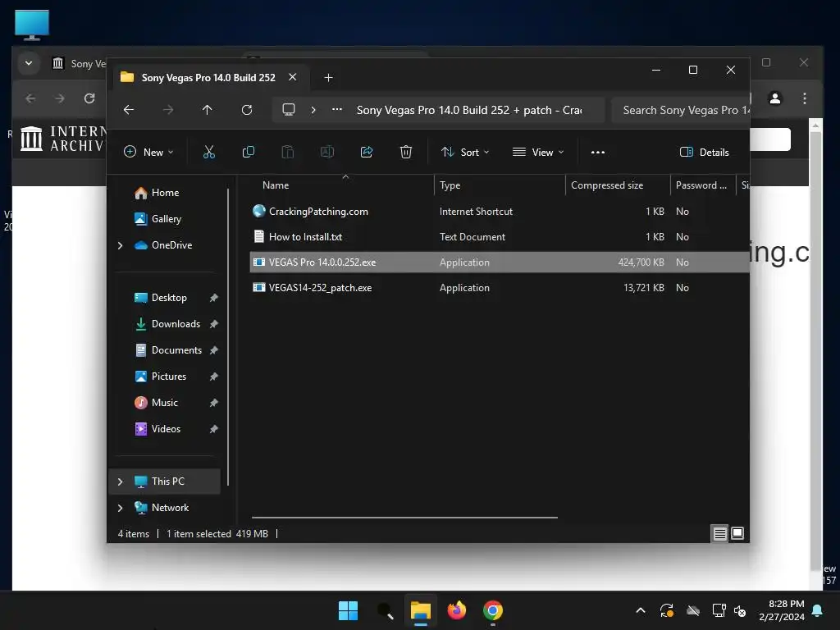Image resolution: width=840 pixels, height=630 pixels.
Task: Click the notification bell in taskbar
Action: 818,610
